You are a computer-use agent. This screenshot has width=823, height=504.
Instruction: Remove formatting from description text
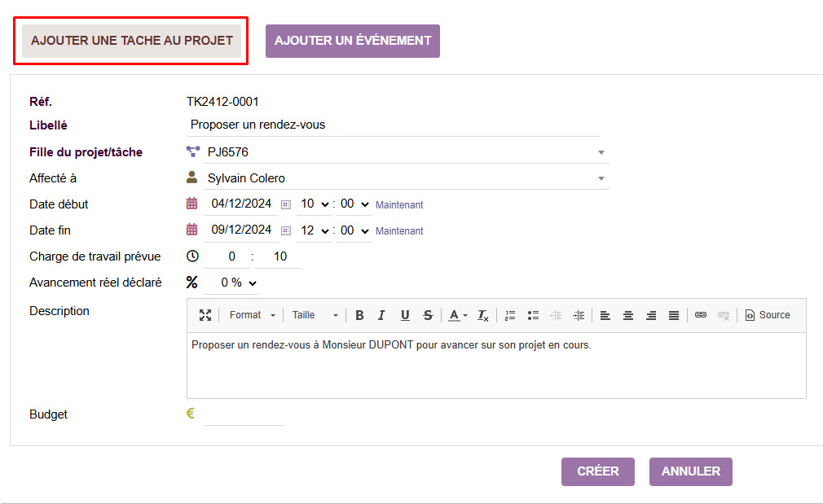click(482, 315)
